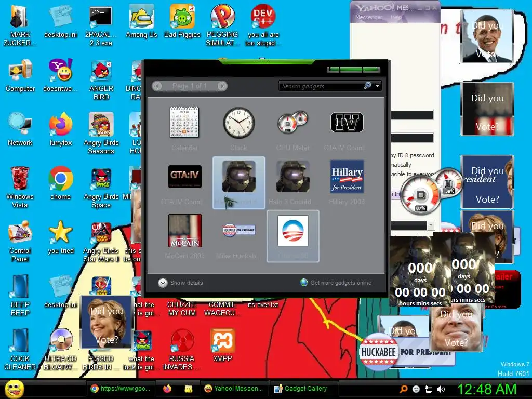Open the Computer desktop icon
Viewport: 532px width, 399px height.
20,75
